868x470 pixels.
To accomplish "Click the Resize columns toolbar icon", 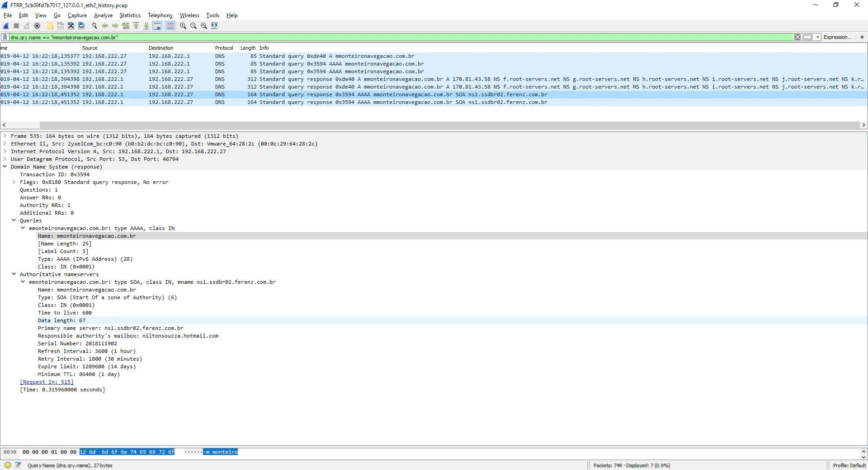I will pos(214,26).
